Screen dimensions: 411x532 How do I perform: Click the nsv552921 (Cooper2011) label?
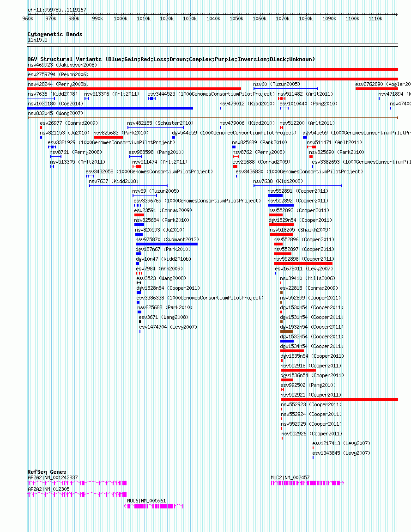coord(311,395)
